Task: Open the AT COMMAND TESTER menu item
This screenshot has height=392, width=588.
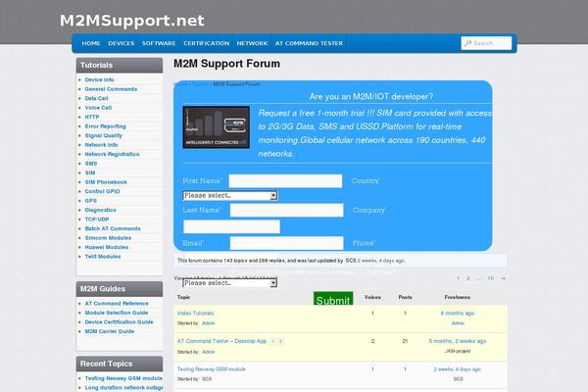Action: pos(309,43)
